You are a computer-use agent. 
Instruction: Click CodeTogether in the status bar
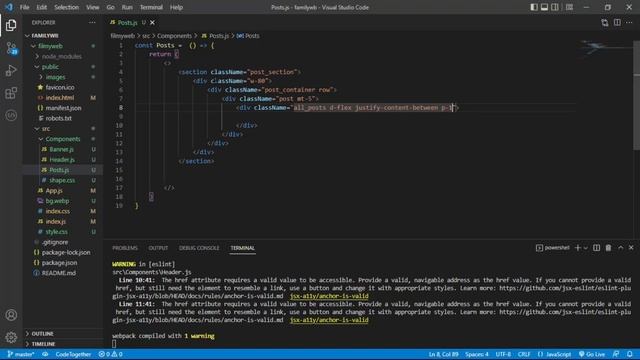point(73,354)
